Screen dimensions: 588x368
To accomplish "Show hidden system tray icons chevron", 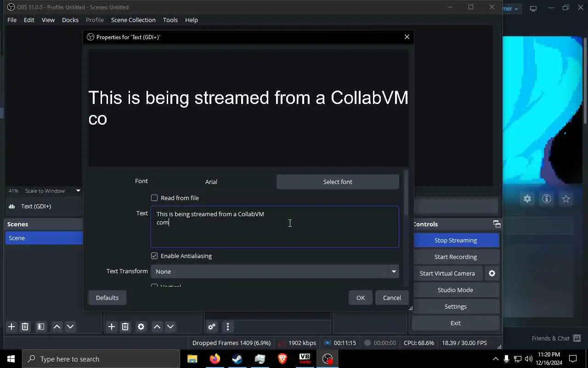I will coord(495,359).
